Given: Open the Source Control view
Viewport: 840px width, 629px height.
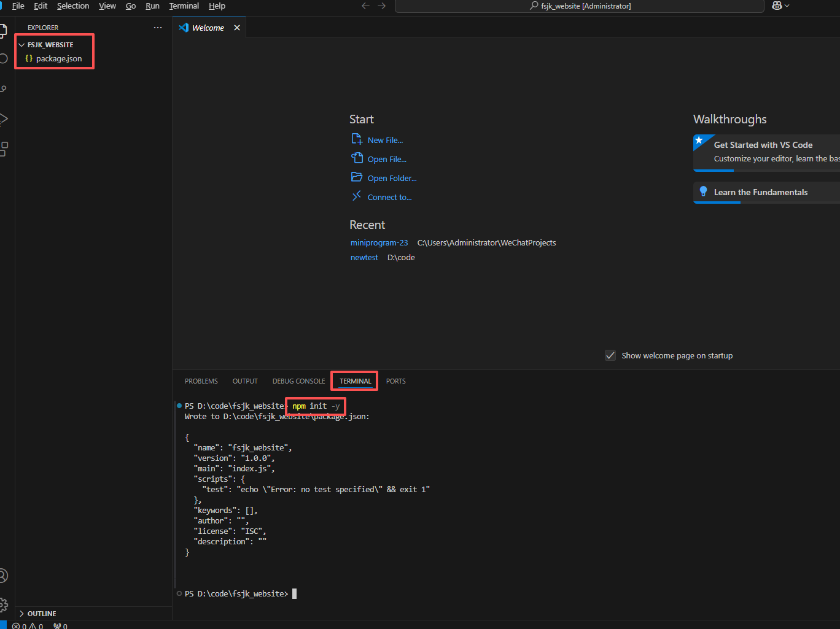Looking at the screenshot, I should 3,89.
